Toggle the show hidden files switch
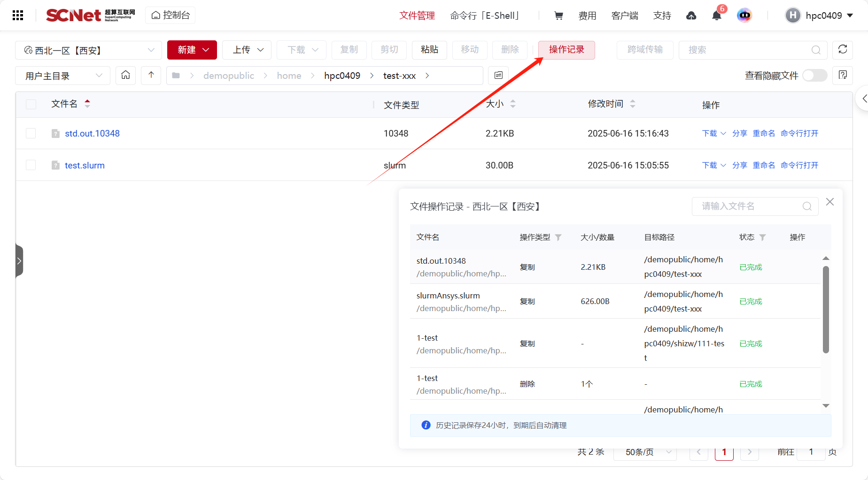The image size is (868, 480). [x=814, y=76]
